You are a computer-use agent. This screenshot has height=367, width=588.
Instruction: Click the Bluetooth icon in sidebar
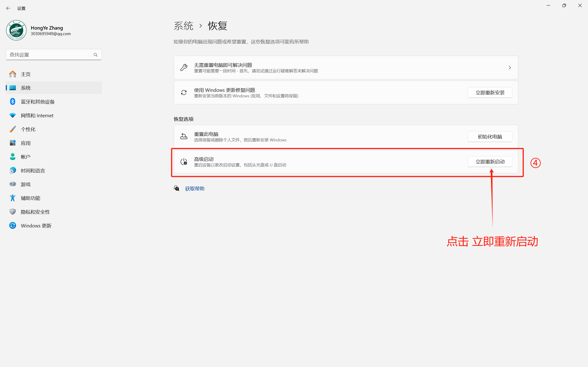pyautogui.click(x=13, y=101)
